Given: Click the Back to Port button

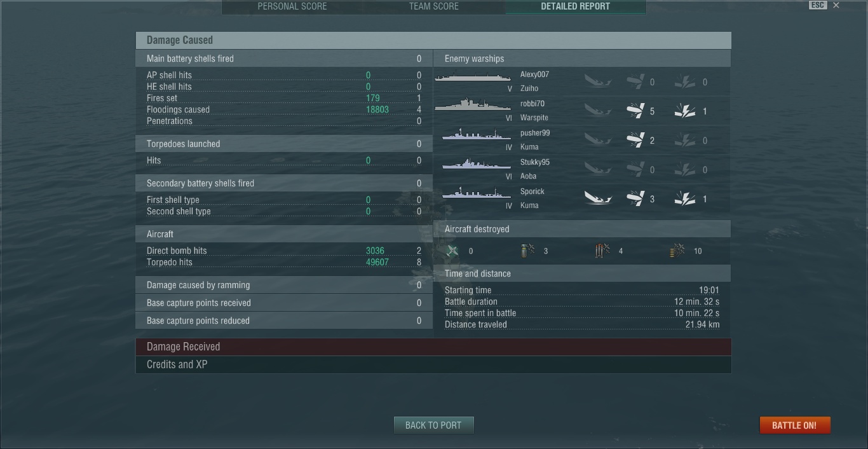Looking at the screenshot, I should click(x=433, y=425).
